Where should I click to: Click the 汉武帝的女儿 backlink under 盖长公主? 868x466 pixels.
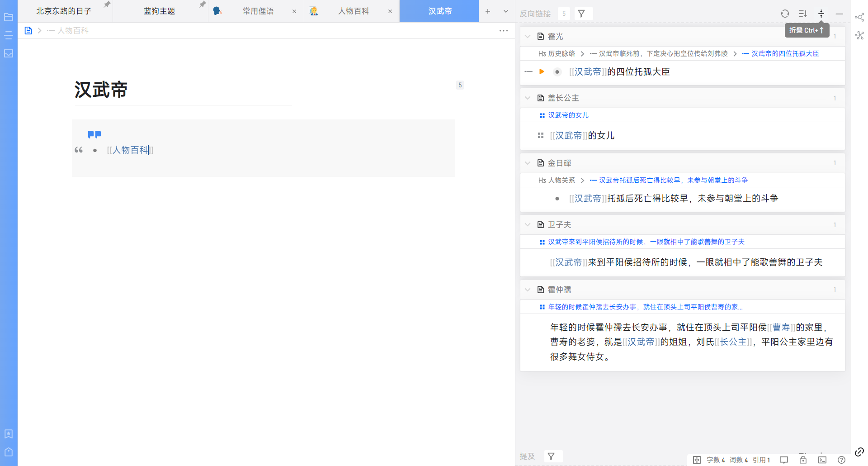[x=568, y=115]
